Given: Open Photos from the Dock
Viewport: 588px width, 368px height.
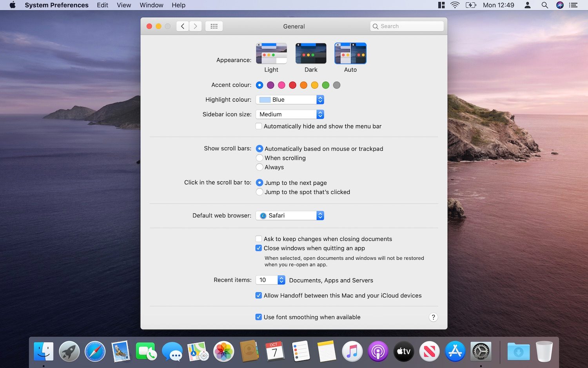Looking at the screenshot, I should [x=223, y=351].
